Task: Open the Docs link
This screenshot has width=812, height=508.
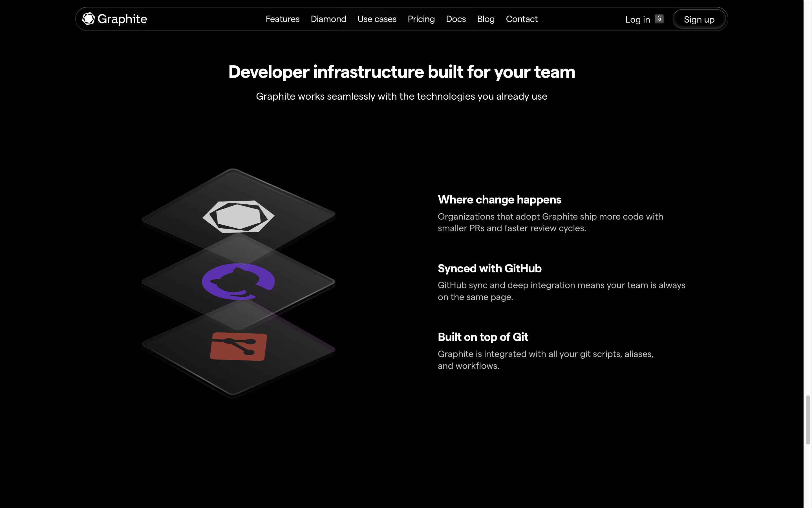Action: 456,19
